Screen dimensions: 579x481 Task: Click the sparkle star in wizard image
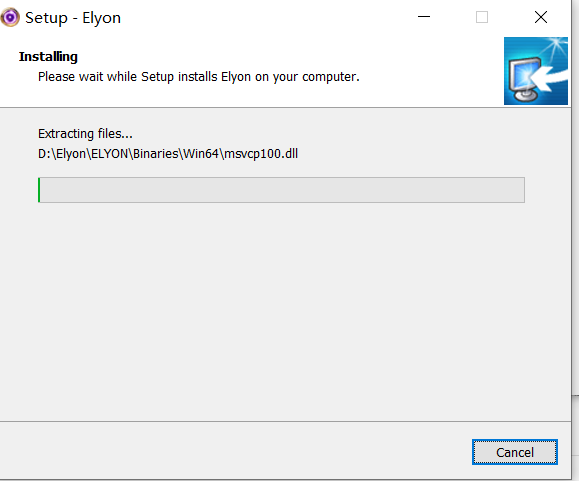coord(556,47)
